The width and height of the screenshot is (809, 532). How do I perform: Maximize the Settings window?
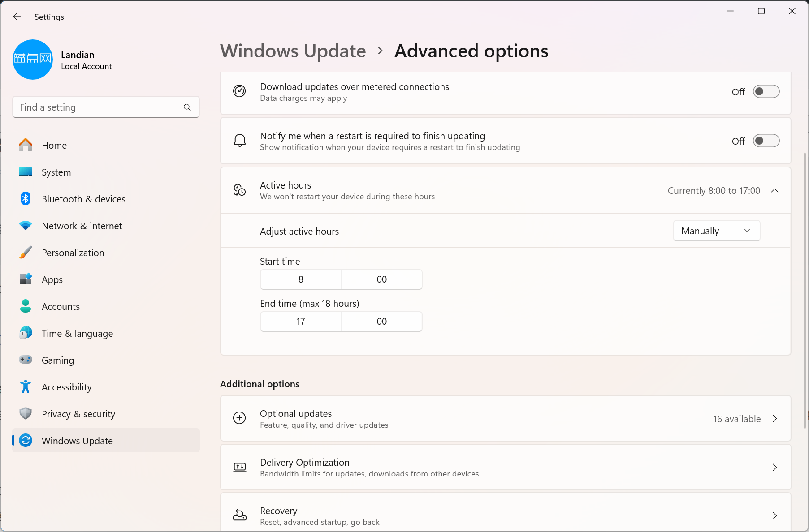(x=761, y=11)
